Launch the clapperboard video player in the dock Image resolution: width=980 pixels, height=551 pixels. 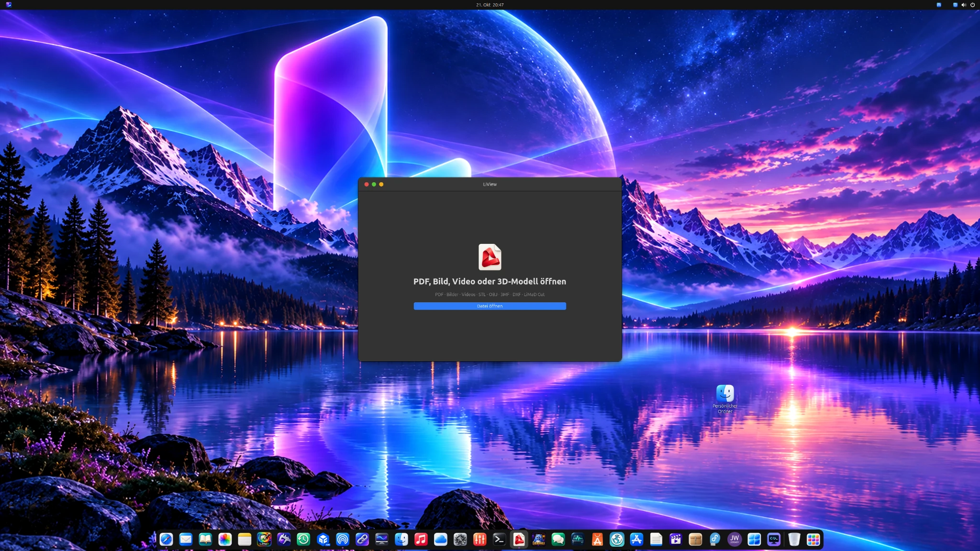(x=676, y=540)
